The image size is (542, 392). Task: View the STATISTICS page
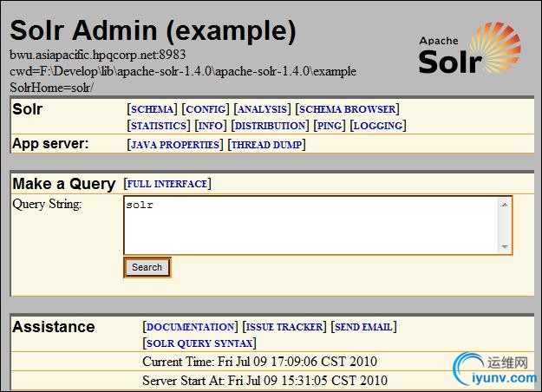point(159,126)
